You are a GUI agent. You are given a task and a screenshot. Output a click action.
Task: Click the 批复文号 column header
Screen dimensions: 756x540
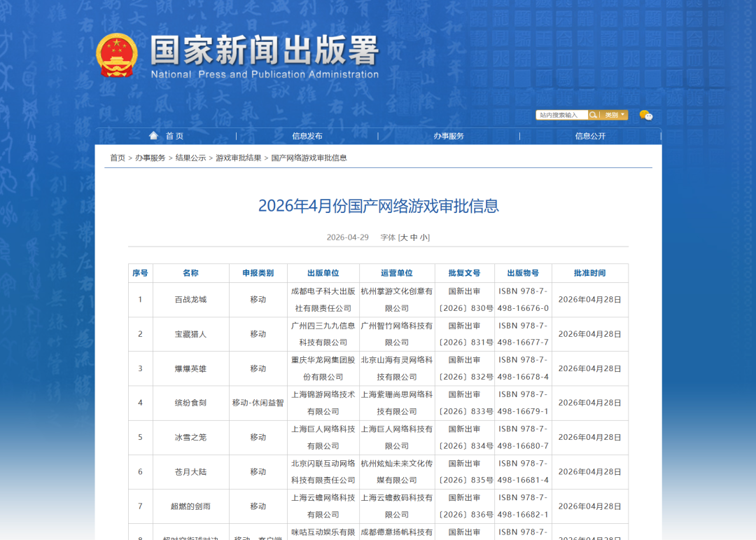click(x=464, y=273)
